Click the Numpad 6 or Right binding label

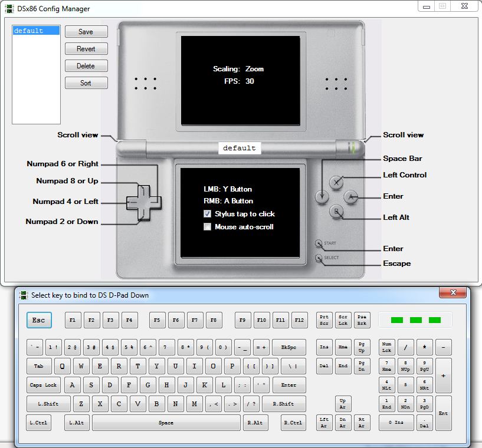point(63,164)
